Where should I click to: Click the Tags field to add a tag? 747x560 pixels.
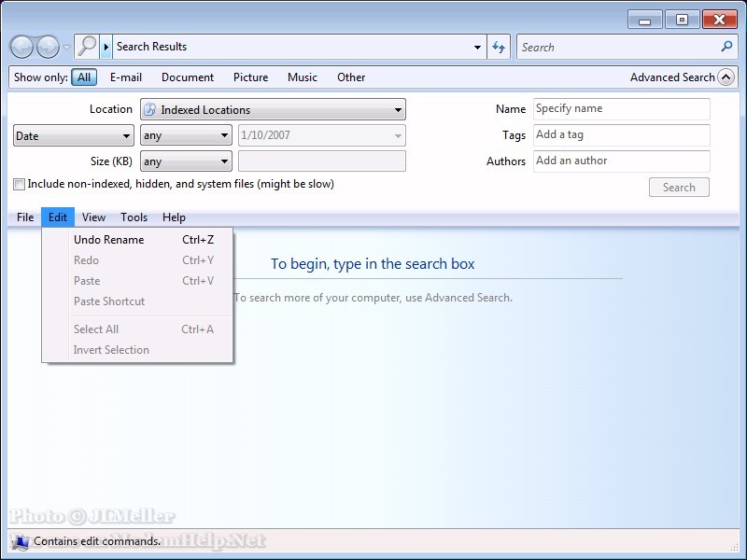pyautogui.click(x=621, y=135)
